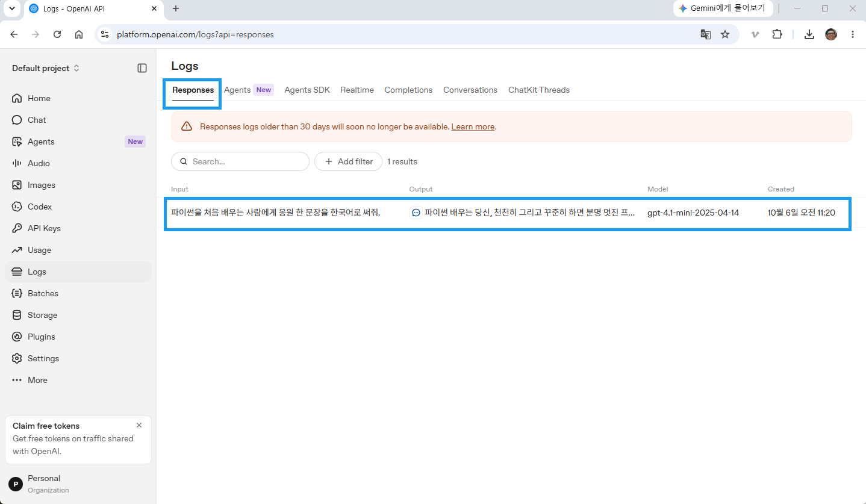This screenshot has height=504, width=866.
Task: Switch to the Agents SDK tab
Action: coord(307,90)
